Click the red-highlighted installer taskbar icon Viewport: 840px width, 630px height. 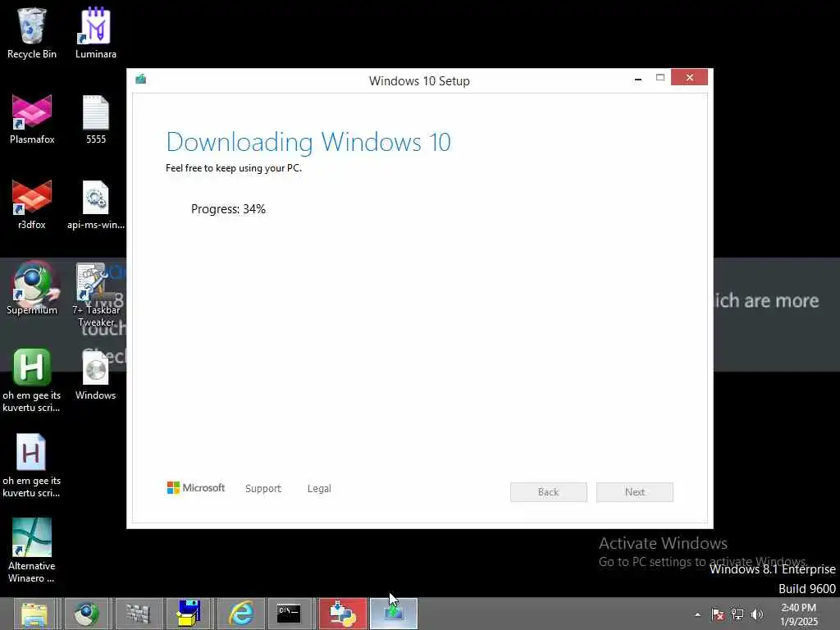(343, 614)
